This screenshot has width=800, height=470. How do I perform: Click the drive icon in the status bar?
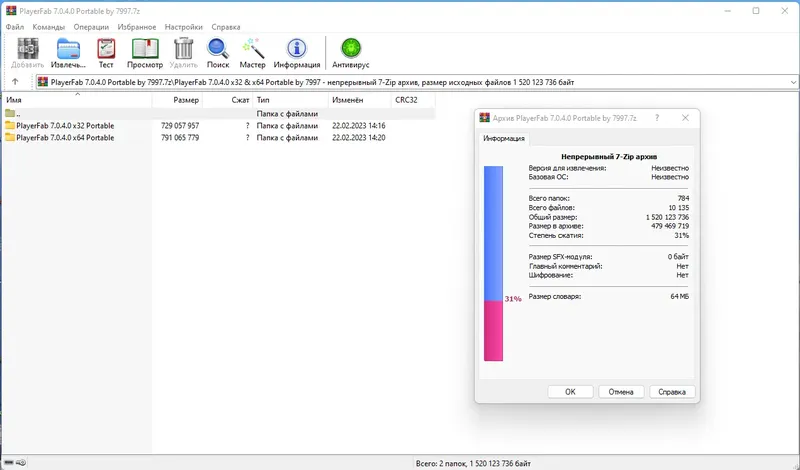pos(9,463)
